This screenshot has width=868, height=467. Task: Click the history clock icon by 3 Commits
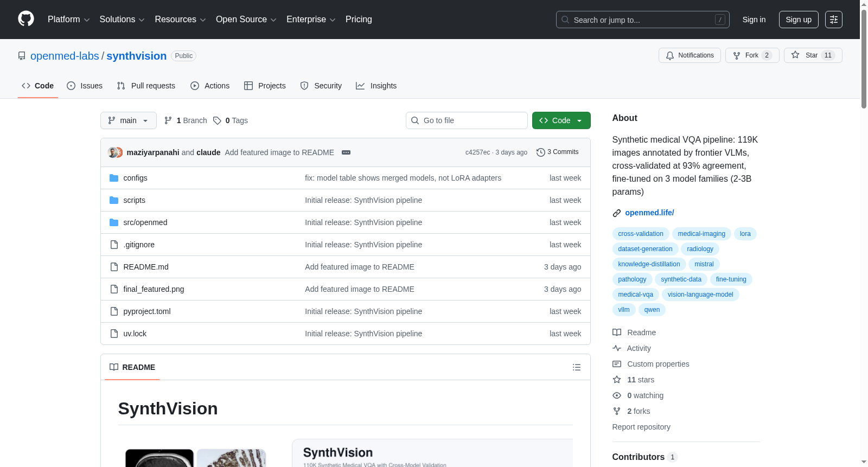coord(541,152)
